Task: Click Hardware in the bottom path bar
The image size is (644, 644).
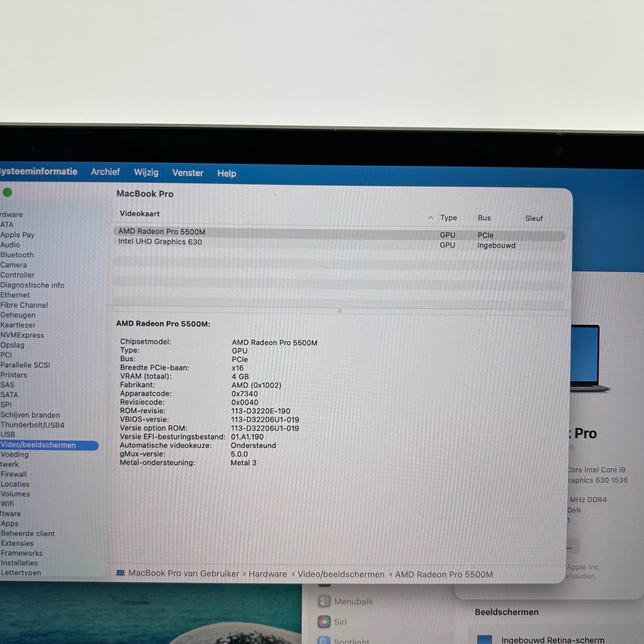Action: [268, 574]
